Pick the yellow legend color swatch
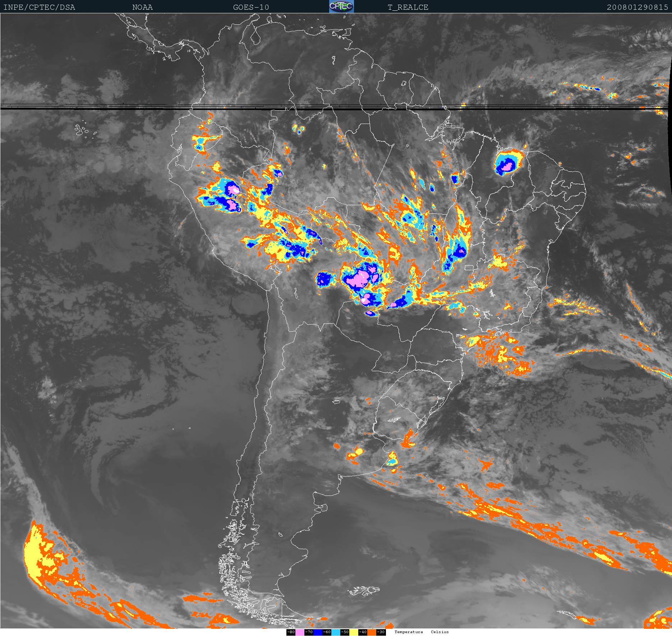Screen dimensions: 672x636 point(354,632)
